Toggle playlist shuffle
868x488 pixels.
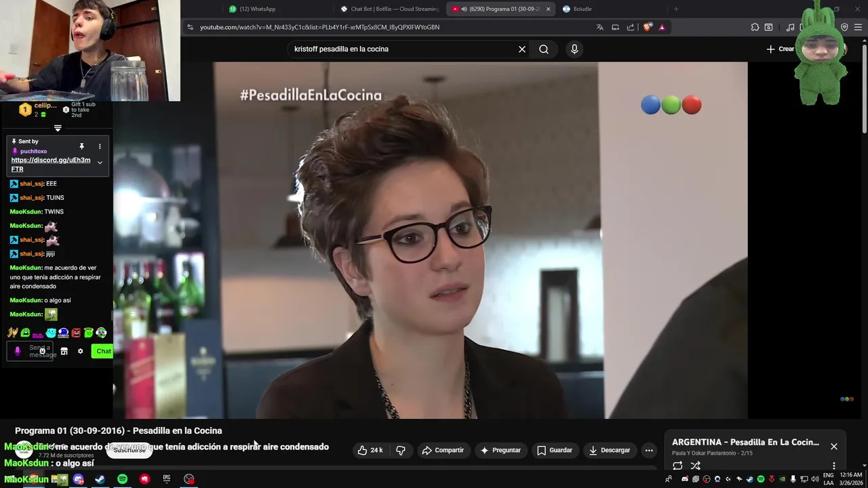coord(696,466)
